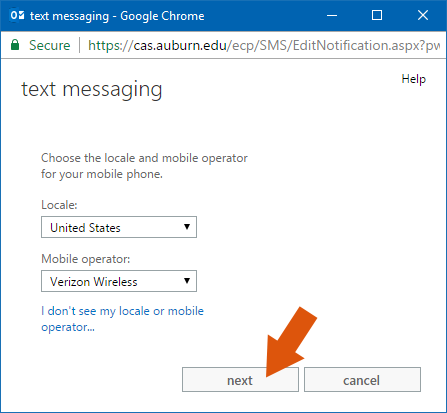
Task: Maximize the text messaging window
Action: tap(377, 15)
